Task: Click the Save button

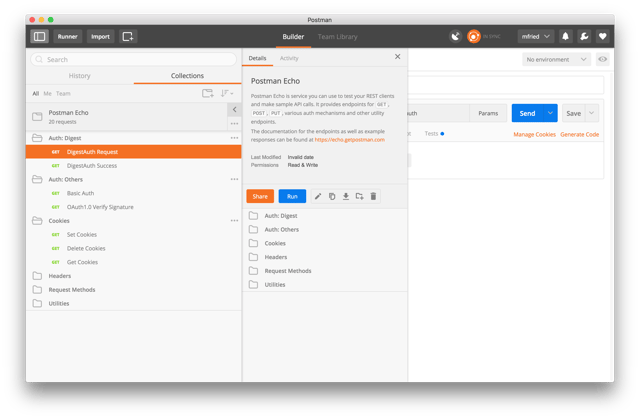Action: point(573,113)
